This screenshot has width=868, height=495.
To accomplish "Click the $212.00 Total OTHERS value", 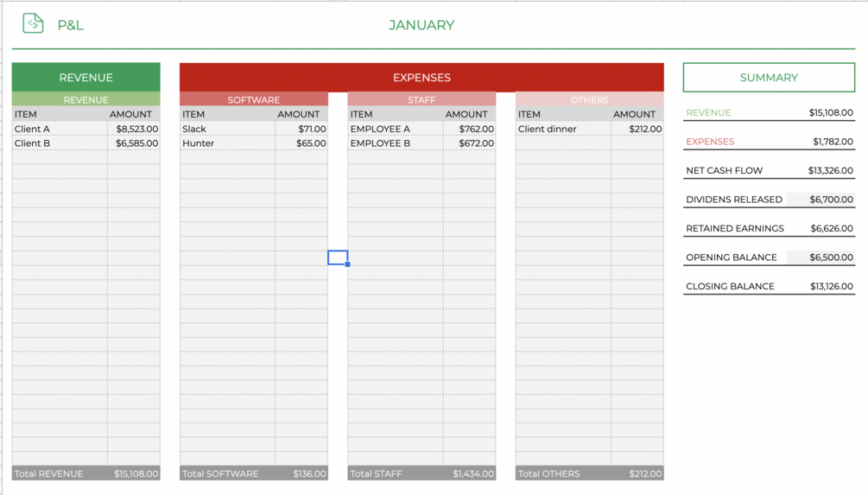I will pos(645,473).
